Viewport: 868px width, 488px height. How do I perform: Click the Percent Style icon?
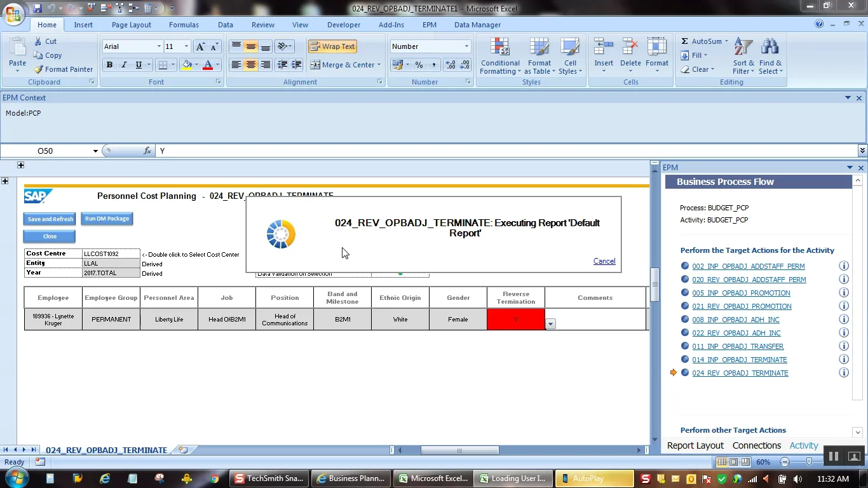coord(419,65)
